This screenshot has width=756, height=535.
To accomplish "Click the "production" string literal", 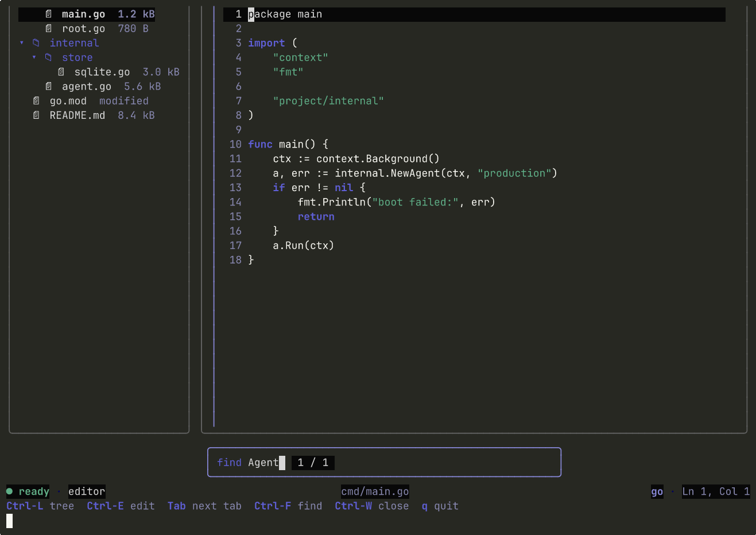I will (514, 173).
